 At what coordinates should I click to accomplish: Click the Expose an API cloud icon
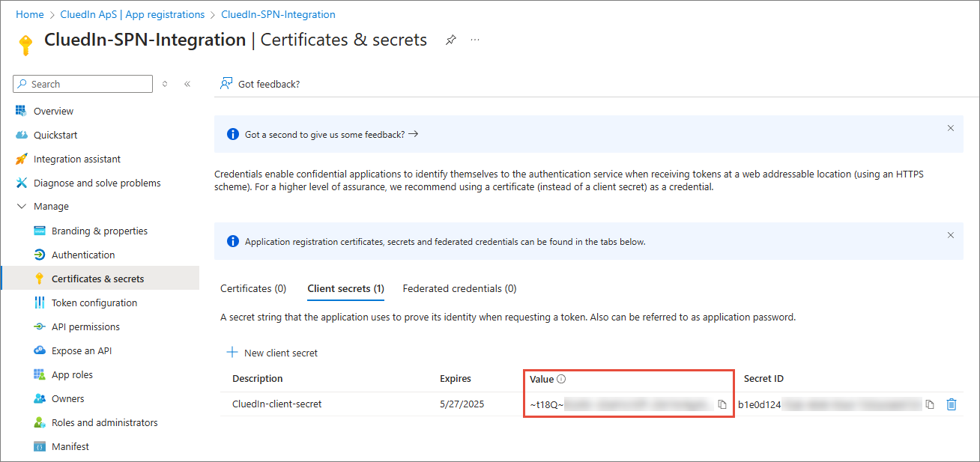[40, 350]
